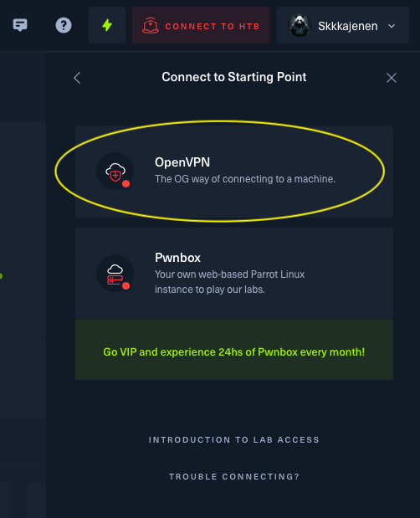Open the Skkkajenen account menu

tap(343, 25)
